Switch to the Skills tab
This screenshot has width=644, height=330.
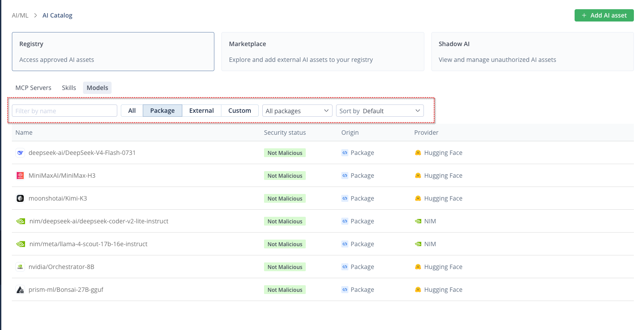(69, 88)
